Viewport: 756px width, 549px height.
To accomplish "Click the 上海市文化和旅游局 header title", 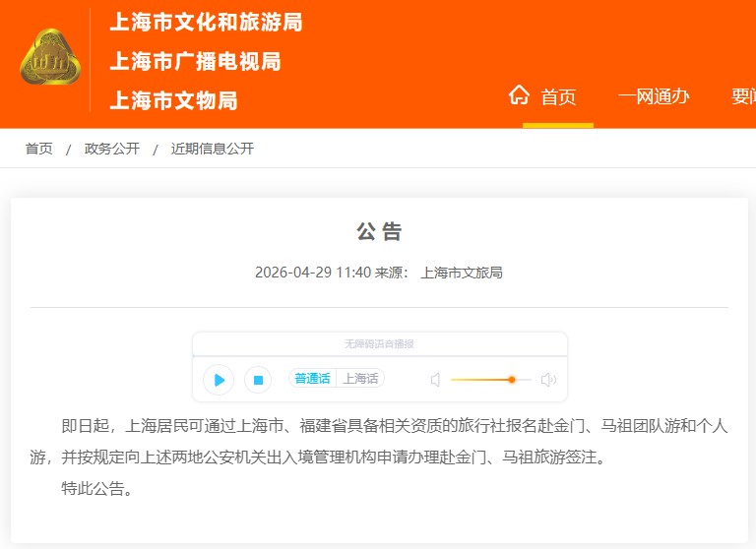I will coord(206,23).
